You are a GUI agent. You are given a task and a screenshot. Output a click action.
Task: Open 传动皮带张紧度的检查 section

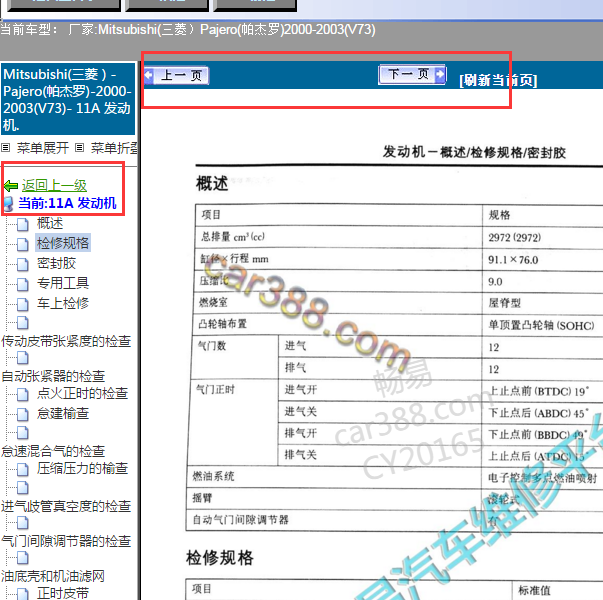click(x=66, y=341)
